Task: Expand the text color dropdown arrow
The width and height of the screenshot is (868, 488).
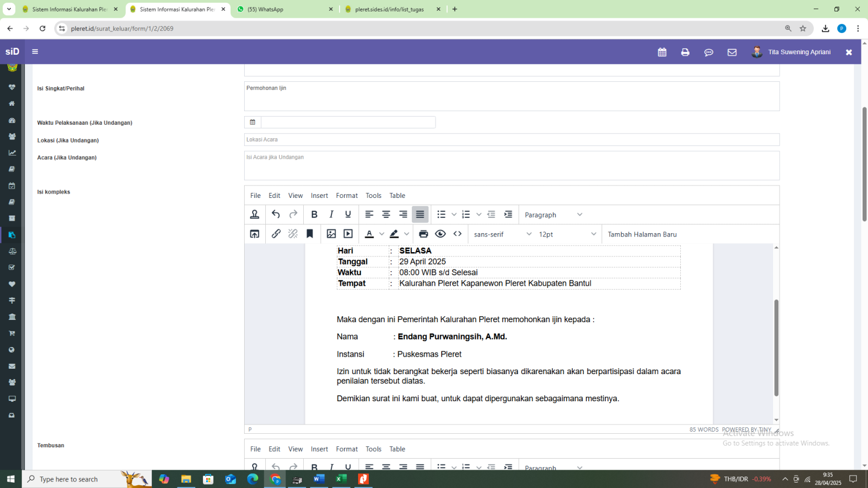Action: (x=381, y=234)
